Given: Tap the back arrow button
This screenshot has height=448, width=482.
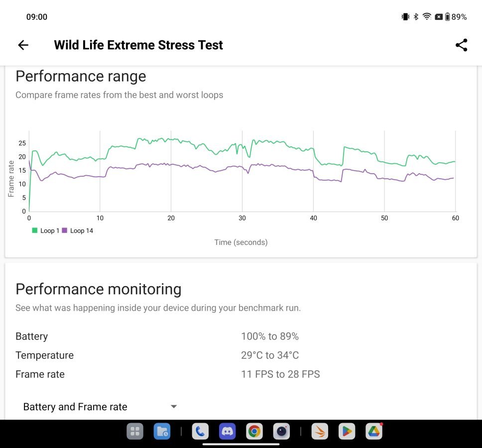Looking at the screenshot, I should coord(23,45).
